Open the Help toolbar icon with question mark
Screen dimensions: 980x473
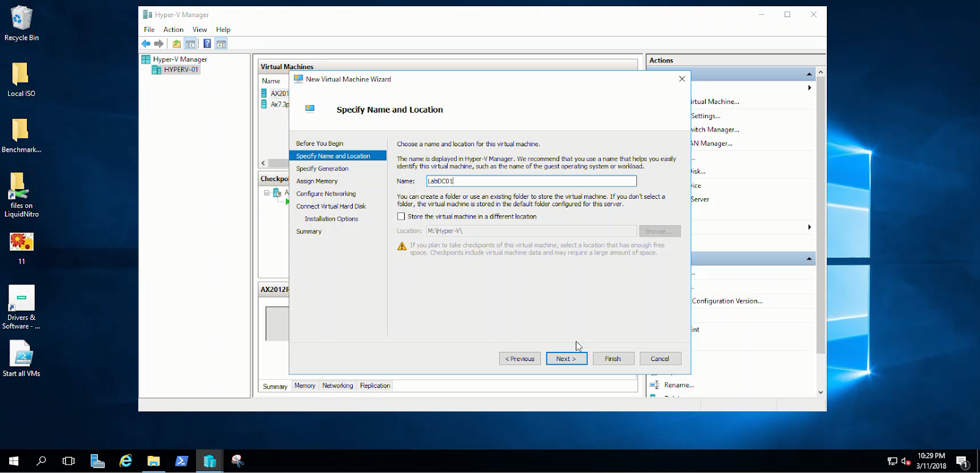pos(207,43)
